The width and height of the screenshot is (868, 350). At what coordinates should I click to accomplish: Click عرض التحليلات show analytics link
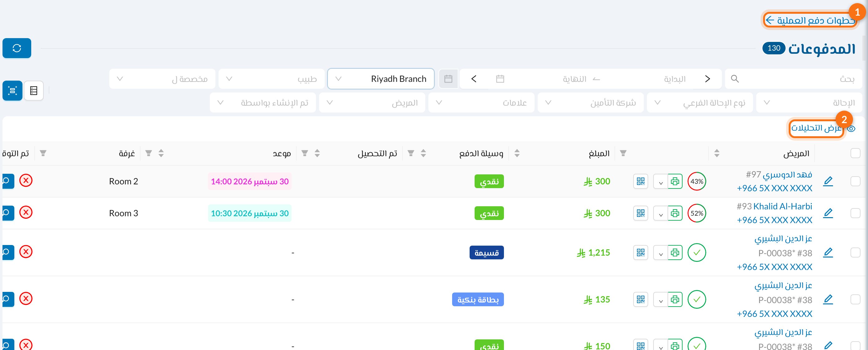point(816,128)
